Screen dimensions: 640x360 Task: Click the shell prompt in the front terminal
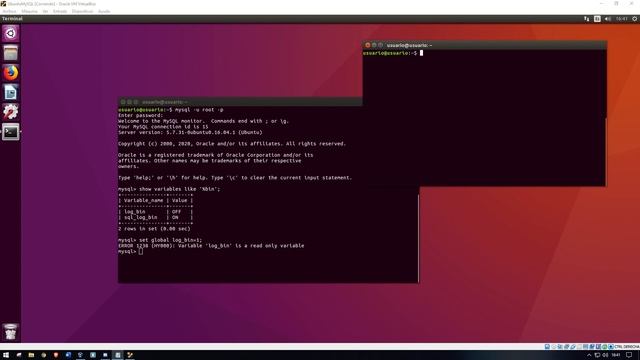click(390, 53)
